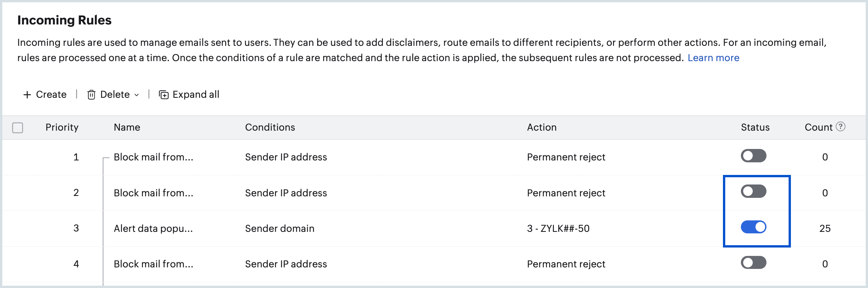Click the Priority column header
868x288 pixels.
[62, 127]
